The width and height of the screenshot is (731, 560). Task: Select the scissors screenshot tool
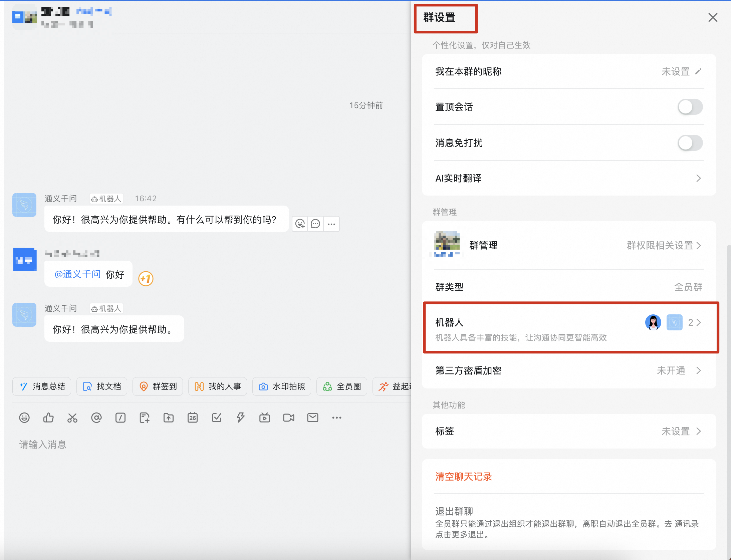(72, 418)
